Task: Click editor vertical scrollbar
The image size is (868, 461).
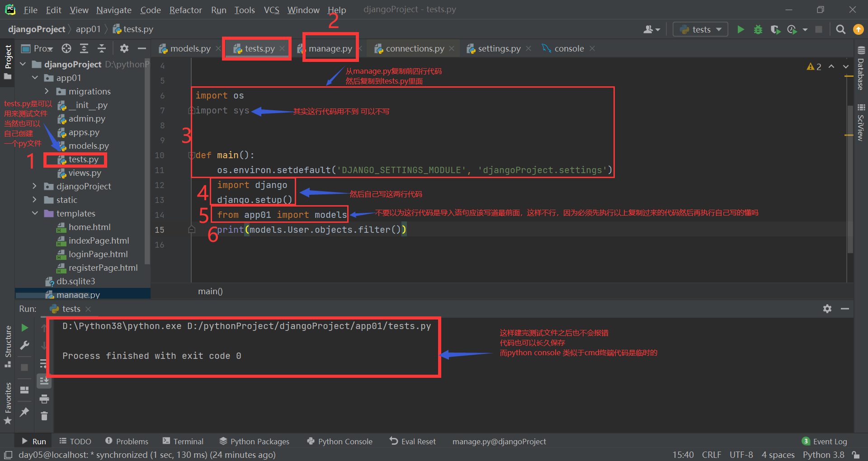Action: (850, 179)
